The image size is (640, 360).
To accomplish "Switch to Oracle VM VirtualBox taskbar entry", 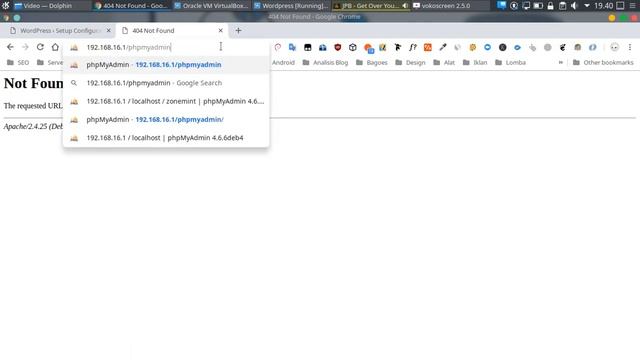I will (x=211, y=6).
